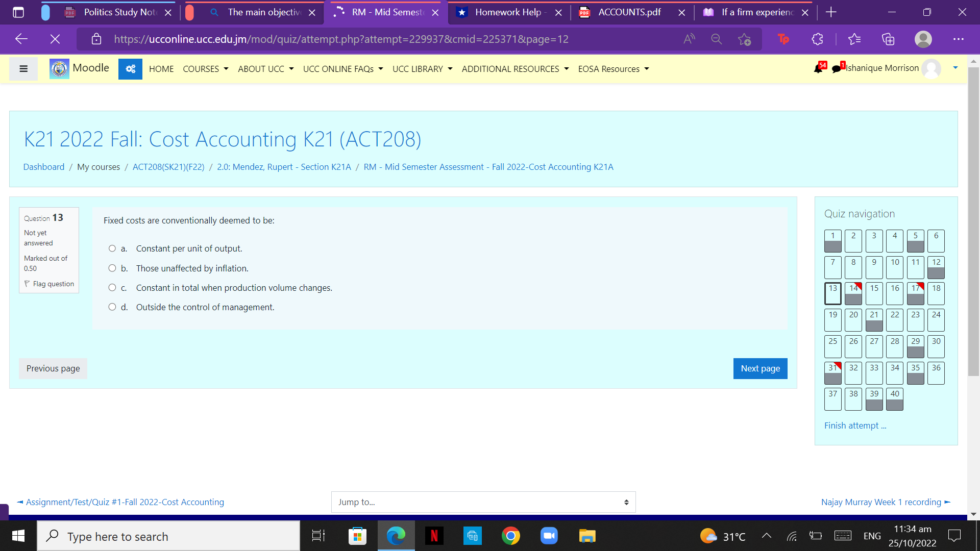Open Netflix from the taskbar
Viewport: 980px width, 551px height.
[434, 536]
